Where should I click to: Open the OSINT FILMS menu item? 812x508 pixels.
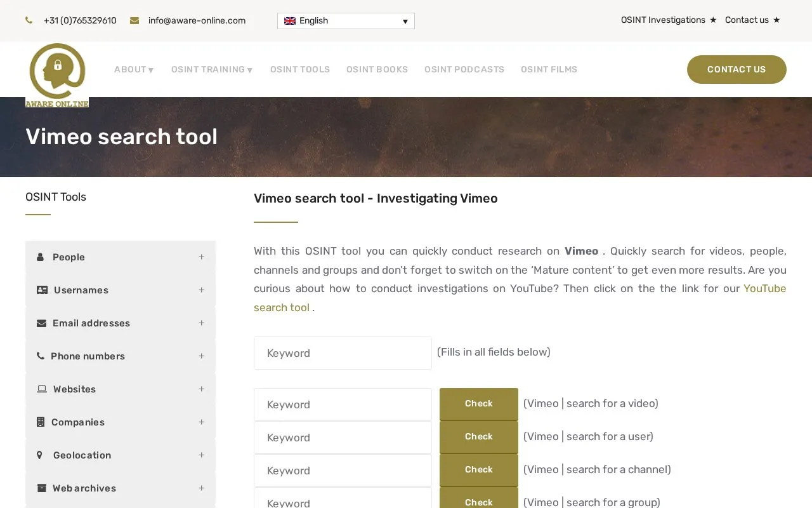coord(549,70)
